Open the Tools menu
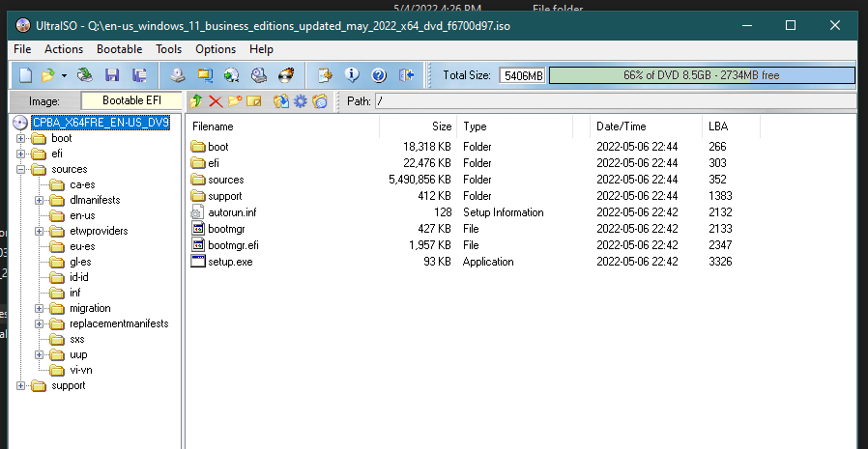 [169, 49]
